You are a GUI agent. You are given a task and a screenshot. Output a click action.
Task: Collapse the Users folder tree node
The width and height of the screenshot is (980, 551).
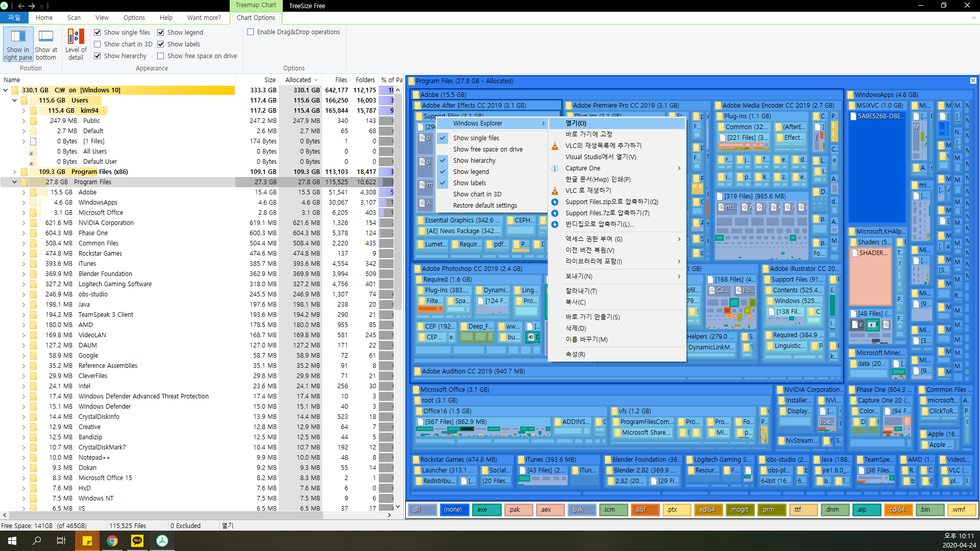[14, 101]
